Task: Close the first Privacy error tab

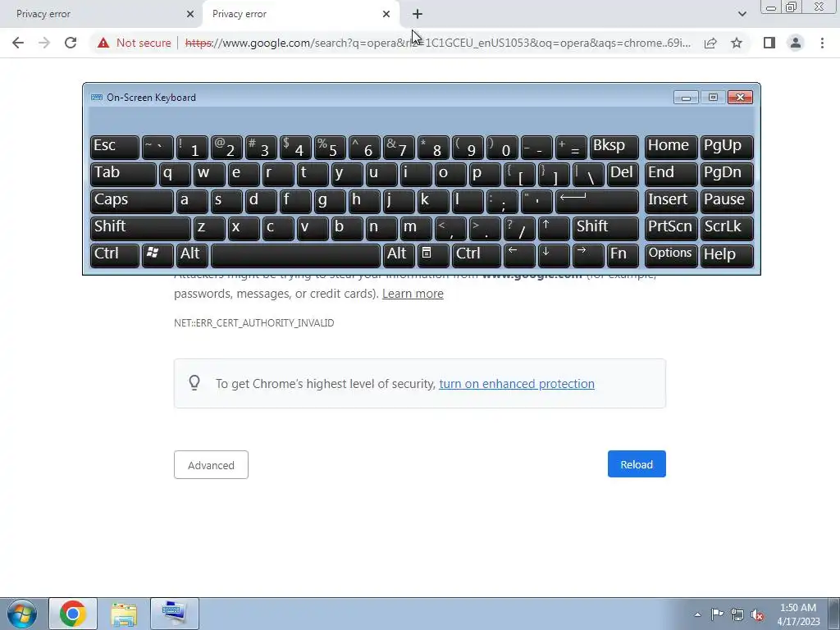Action: tap(190, 14)
